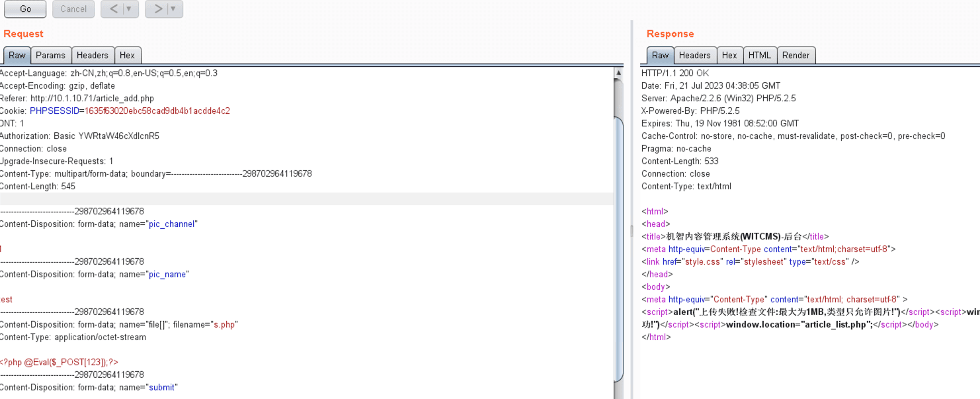Click Connection: close in the Request pane
Image resolution: width=980 pixels, height=399 pixels.
pyautogui.click(x=33, y=149)
